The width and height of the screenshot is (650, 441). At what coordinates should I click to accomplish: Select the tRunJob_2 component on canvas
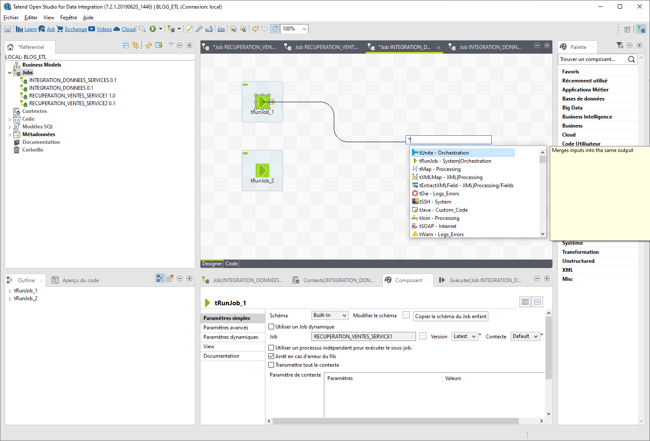point(262,170)
